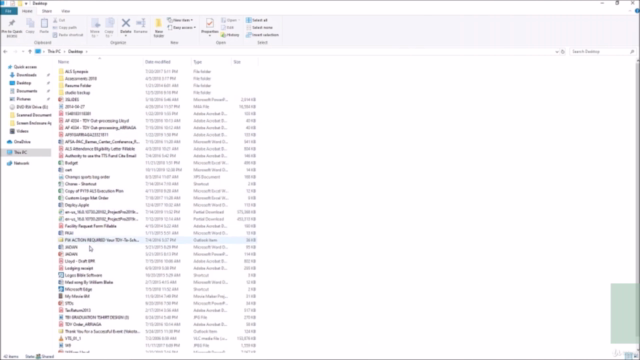Click Paste shortcut in ribbon
The image size is (640, 360).
(68, 35)
